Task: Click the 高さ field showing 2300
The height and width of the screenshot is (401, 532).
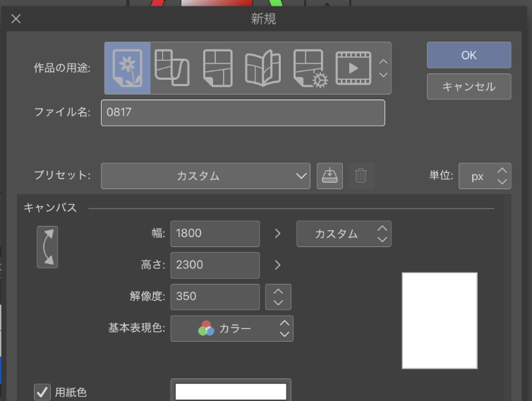Action: coord(215,265)
